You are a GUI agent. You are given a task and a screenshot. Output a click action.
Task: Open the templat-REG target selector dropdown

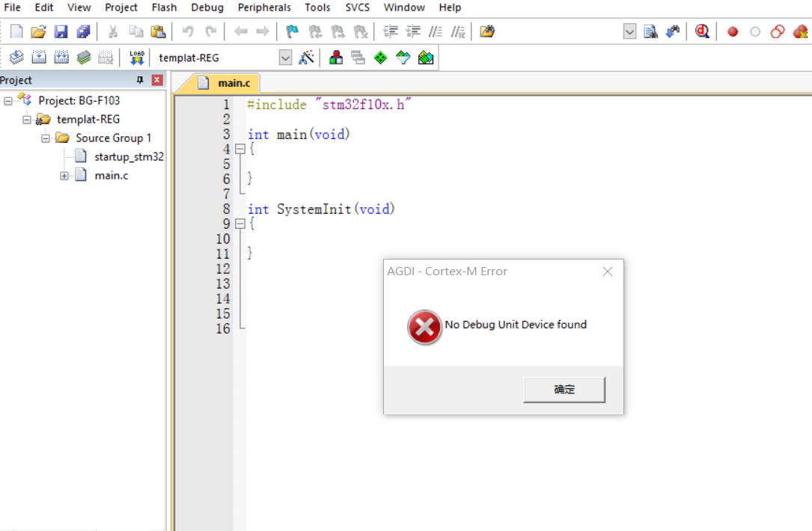(285, 57)
